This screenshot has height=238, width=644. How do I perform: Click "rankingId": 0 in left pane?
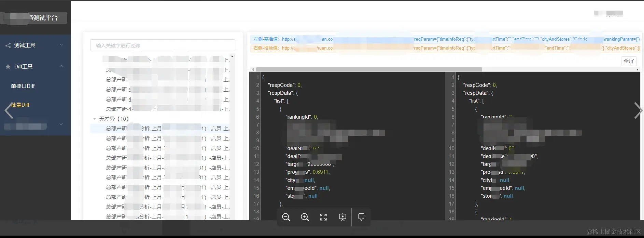(x=302, y=117)
